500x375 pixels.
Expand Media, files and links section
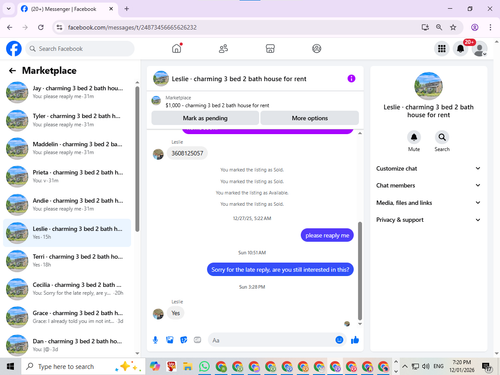tap(428, 203)
